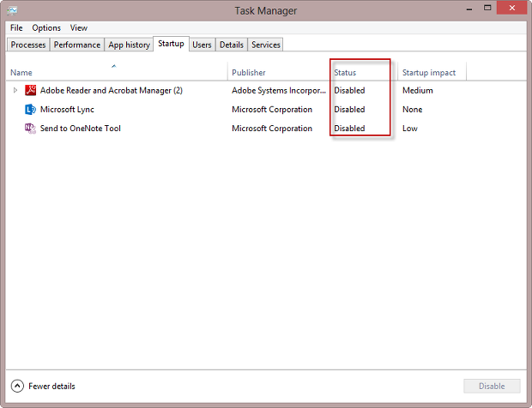Select the Startup tab
The image size is (532, 408).
pyautogui.click(x=171, y=44)
